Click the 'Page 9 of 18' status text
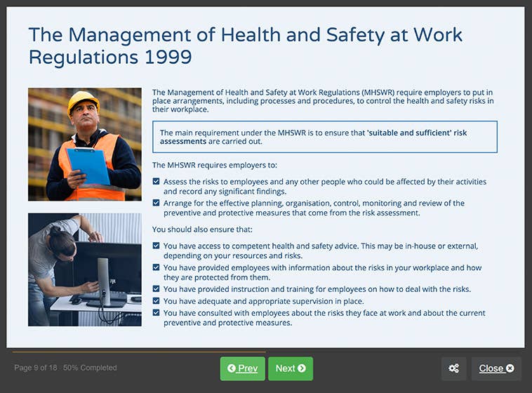This screenshot has width=532, height=393. point(65,368)
